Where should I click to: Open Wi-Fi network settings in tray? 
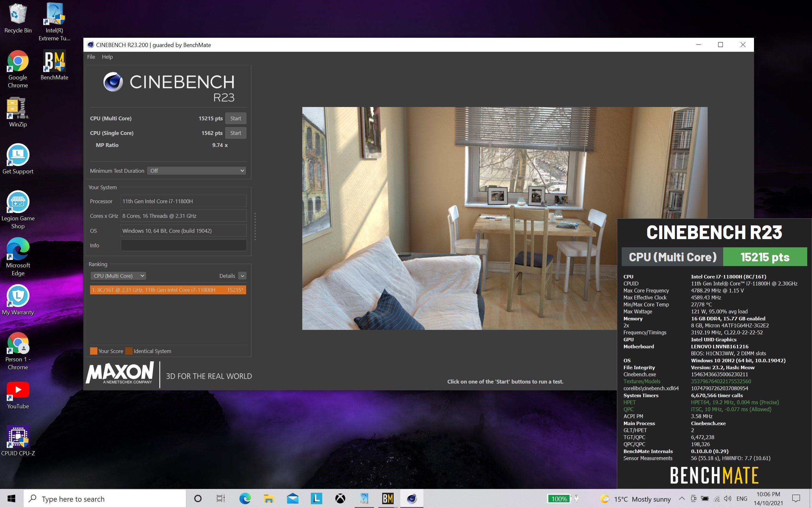(x=717, y=498)
